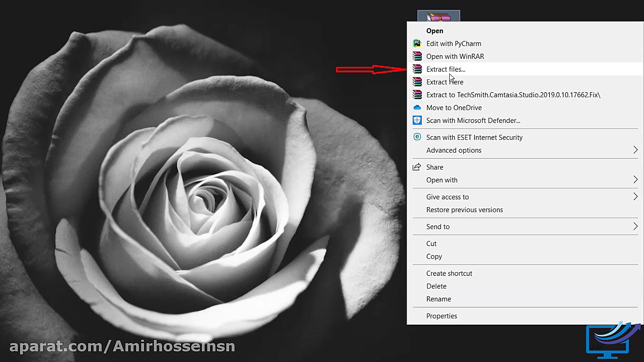Choose Create shortcut entry
Viewport: 644px width, 362px height.
click(449, 274)
